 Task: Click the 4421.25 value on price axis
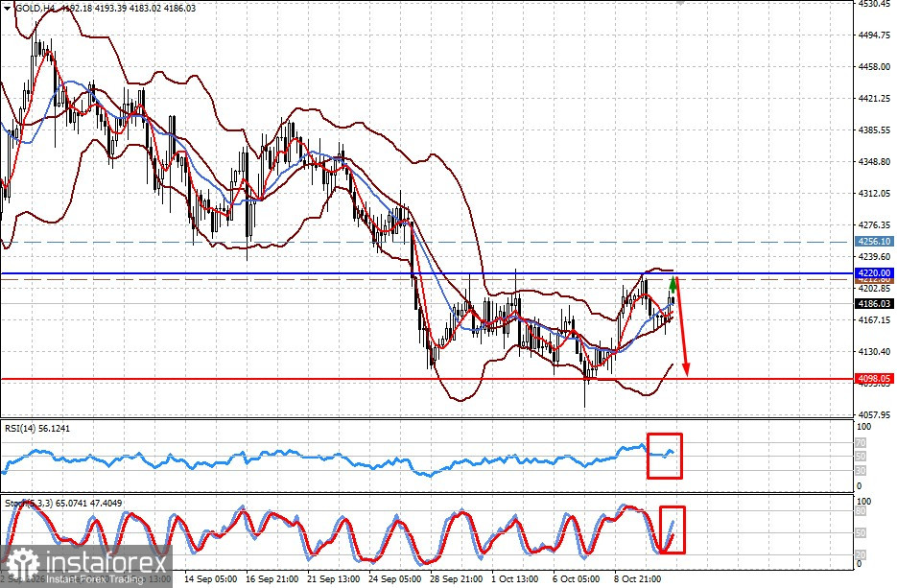click(x=875, y=99)
